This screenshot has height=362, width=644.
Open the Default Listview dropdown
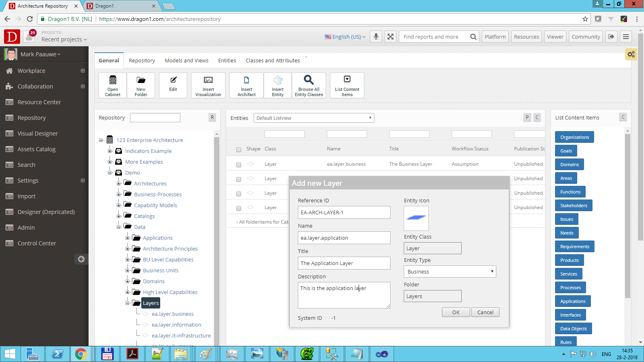coord(314,118)
